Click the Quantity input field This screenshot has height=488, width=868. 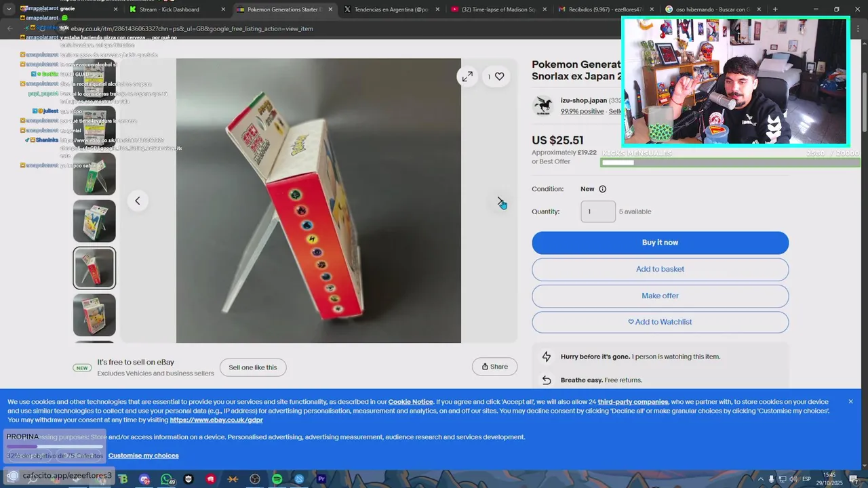[598, 211]
